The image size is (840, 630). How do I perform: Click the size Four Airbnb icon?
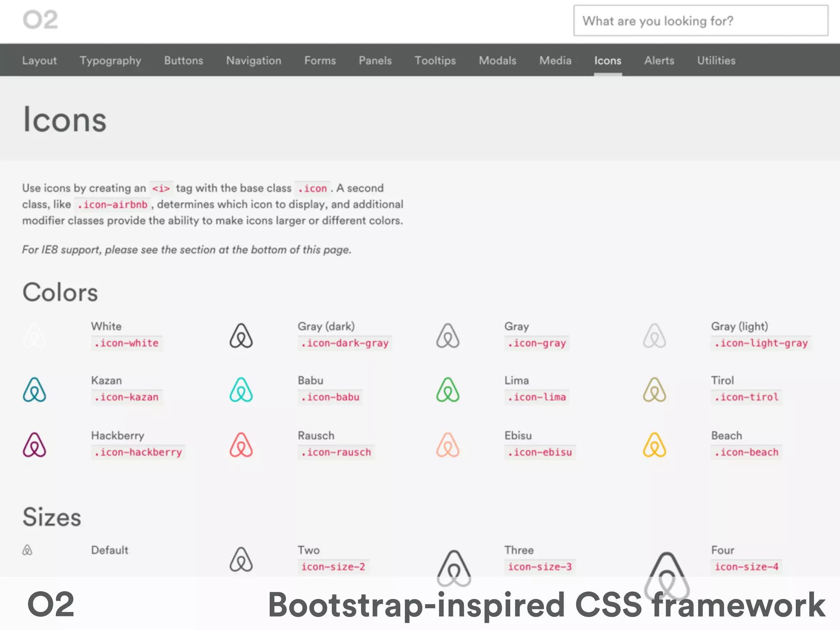[x=667, y=576]
